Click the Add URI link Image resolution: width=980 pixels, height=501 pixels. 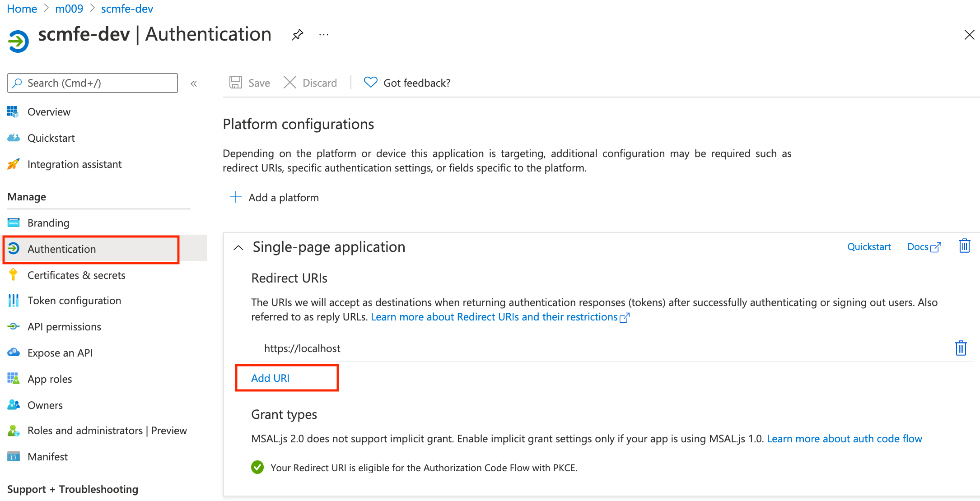click(270, 378)
